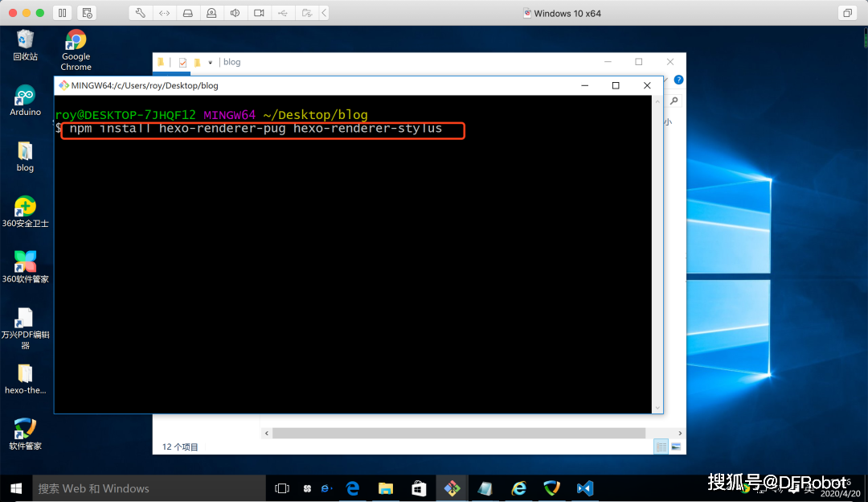Image resolution: width=868 pixels, height=502 pixels.
Task: Open VM settings wrench icon
Action: (141, 13)
